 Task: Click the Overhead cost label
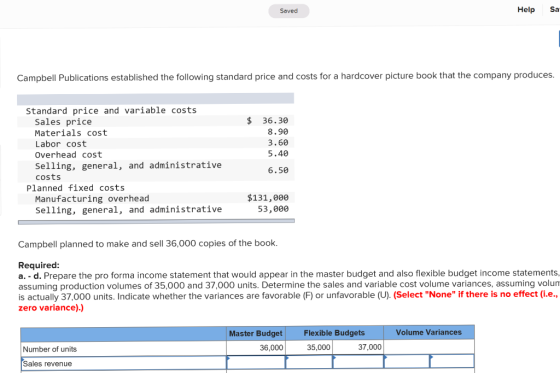click(x=68, y=155)
